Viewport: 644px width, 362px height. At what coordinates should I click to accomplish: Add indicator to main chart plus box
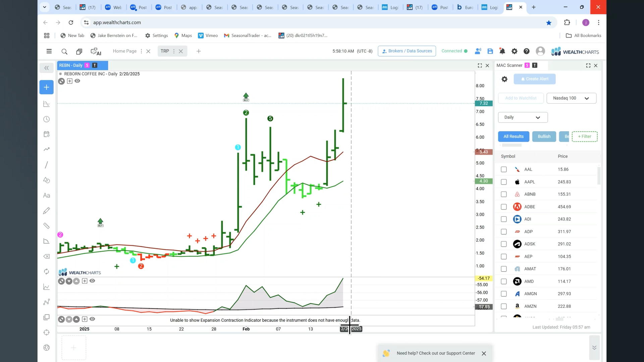[69, 81]
